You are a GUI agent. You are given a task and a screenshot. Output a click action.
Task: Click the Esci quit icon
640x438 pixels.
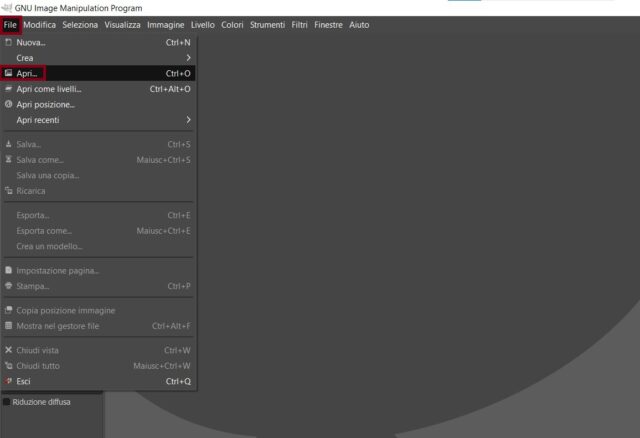(9, 381)
